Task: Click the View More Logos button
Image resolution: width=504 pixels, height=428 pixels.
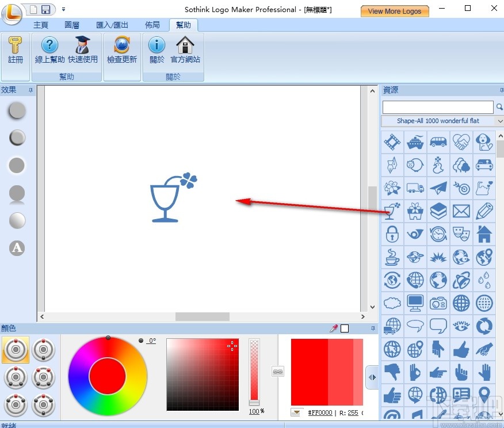Action: coord(395,10)
